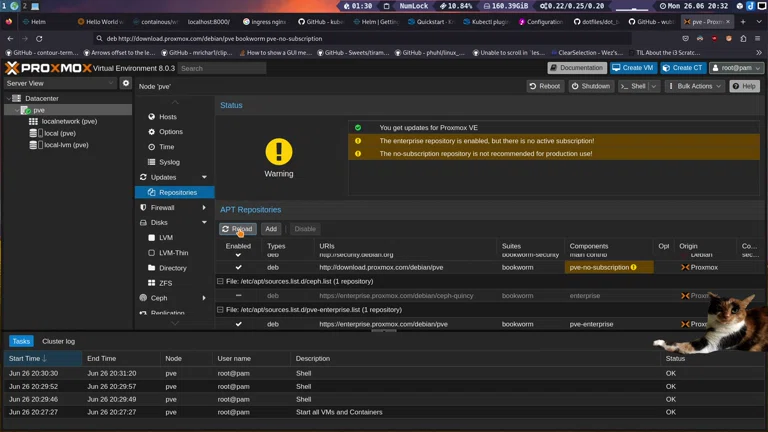The width and height of the screenshot is (768, 432).
Task: Switch to the Tasks tab
Action: tap(21, 341)
